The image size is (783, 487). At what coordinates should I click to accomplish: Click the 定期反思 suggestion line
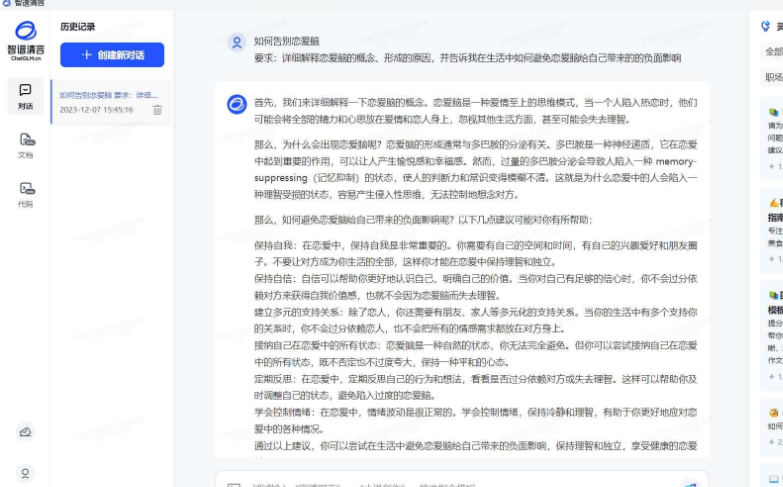[475, 387]
